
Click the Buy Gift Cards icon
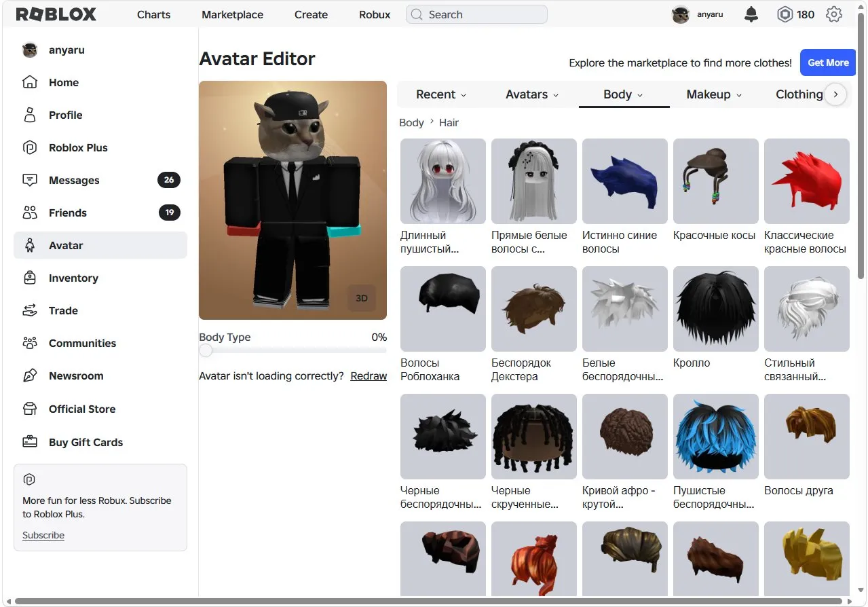click(29, 442)
